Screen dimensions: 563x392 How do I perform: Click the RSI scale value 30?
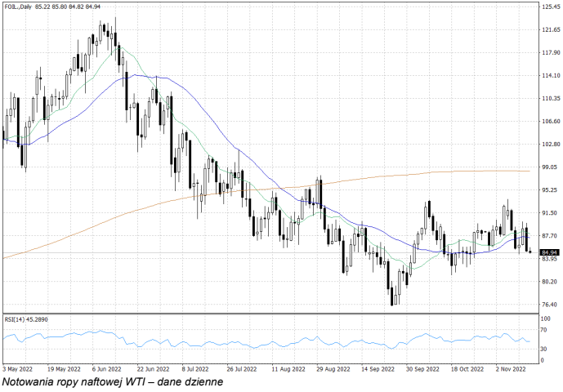(x=544, y=349)
